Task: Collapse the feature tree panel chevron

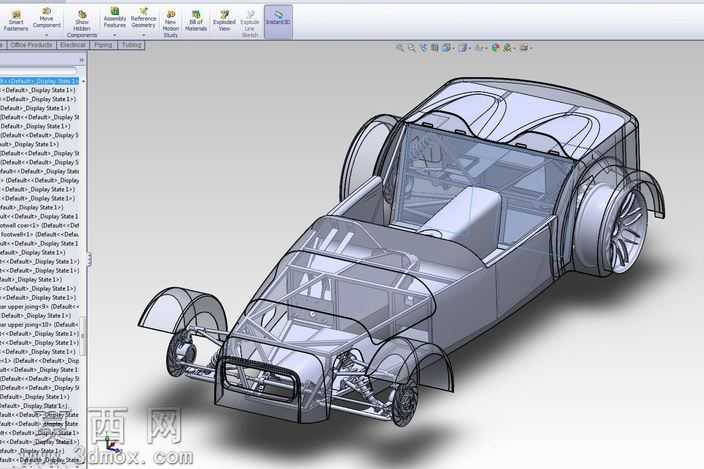Action: tap(81, 60)
